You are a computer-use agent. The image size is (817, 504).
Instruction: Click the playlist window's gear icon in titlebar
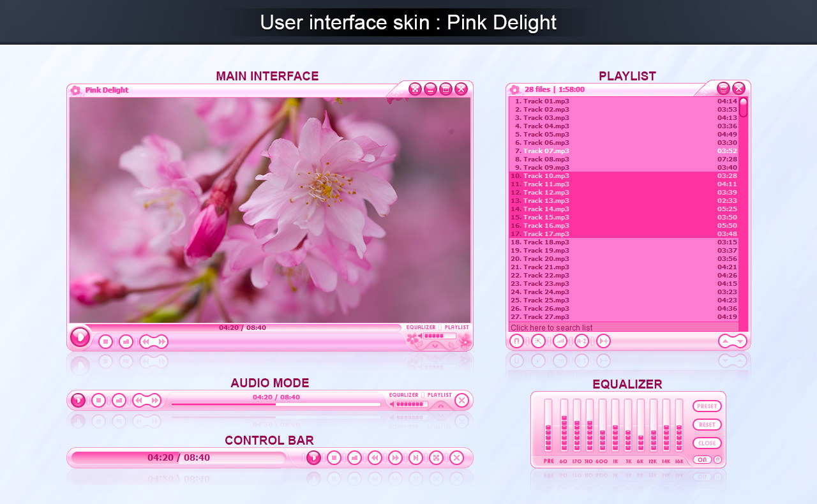[x=514, y=89]
